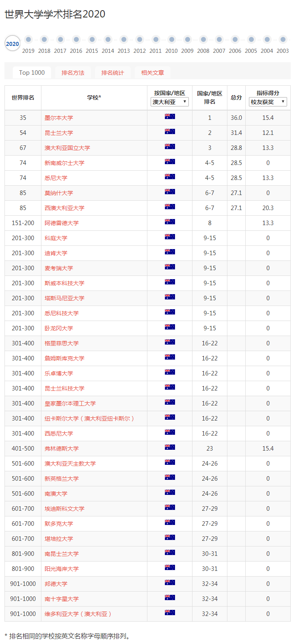Jump to the 2003 ranking year marker
This screenshot has height=644, width=294.
coord(283,40)
